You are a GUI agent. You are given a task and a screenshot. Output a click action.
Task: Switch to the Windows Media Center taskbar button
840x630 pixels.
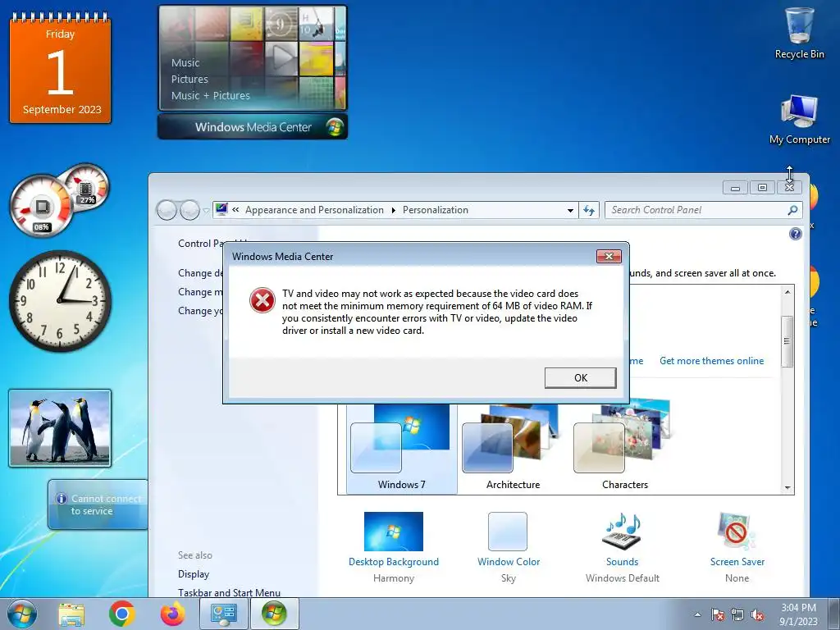274,614
